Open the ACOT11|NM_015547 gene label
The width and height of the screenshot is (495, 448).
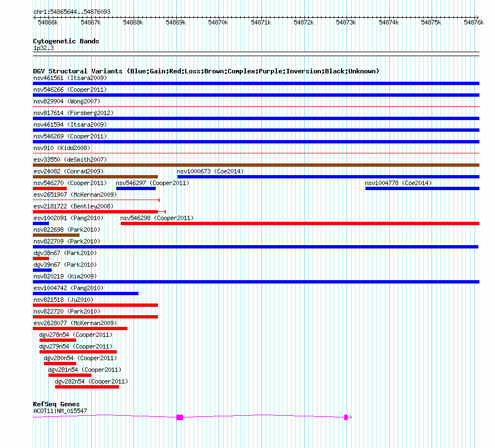coord(60,411)
